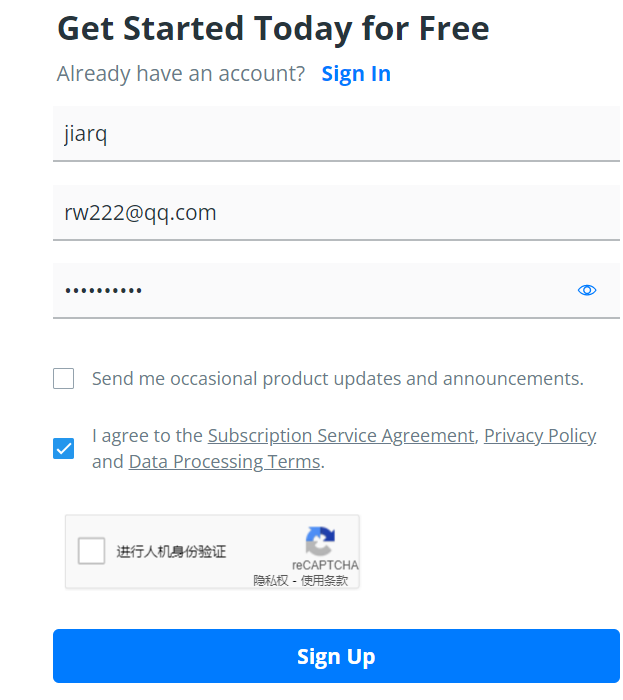Click the 'Already have an account?' text
Screen dimensions: 623x700
coord(181,74)
